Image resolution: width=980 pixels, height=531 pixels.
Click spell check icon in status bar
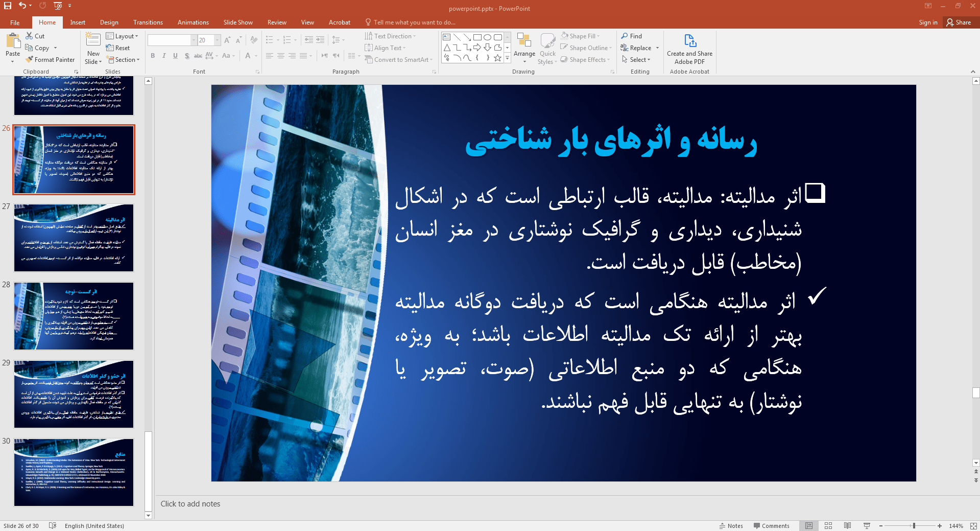click(x=53, y=526)
